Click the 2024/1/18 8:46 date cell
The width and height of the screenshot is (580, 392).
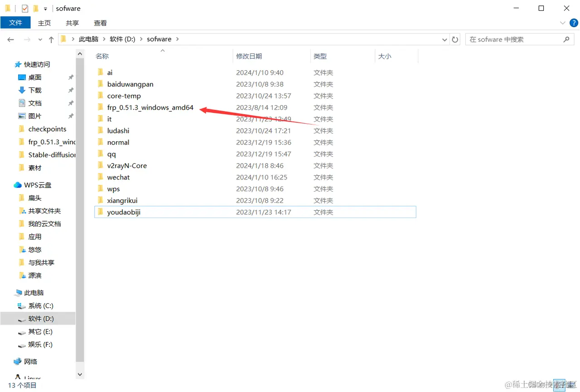click(260, 165)
